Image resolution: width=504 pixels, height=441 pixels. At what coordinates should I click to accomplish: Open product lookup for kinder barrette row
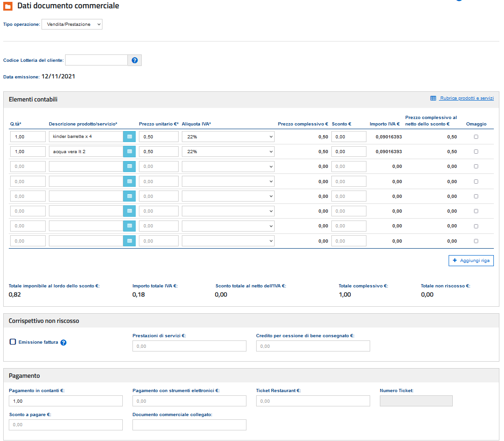tap(129, 137)
